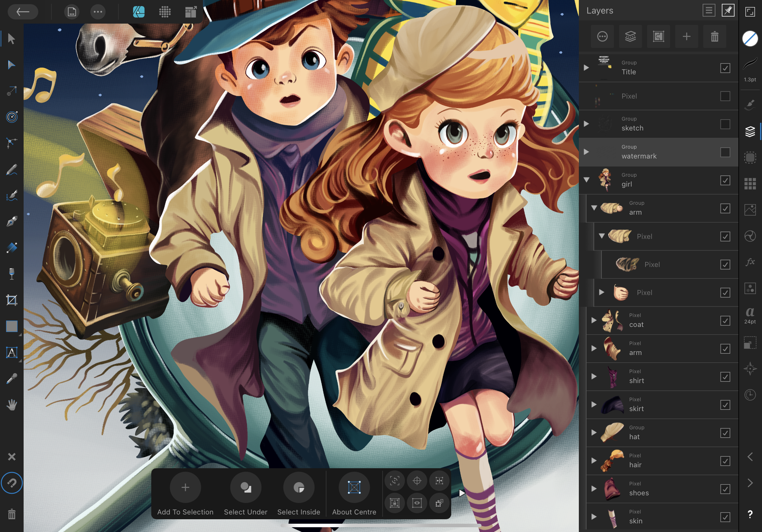This screenshot has width=762, height=532.
Task: Hide the Title group layer
Action: [x=725, y=68]
